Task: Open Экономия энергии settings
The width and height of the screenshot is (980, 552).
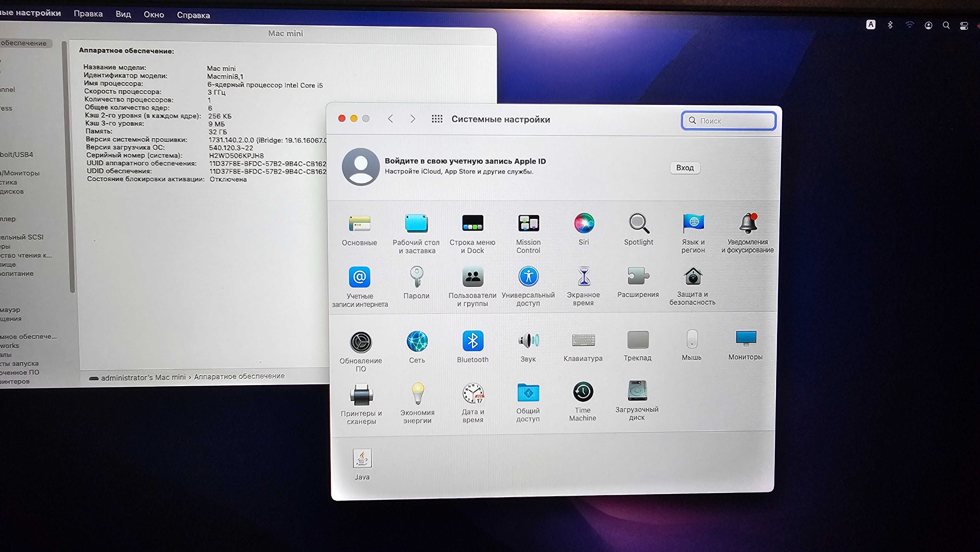Action: click(417, 403)
